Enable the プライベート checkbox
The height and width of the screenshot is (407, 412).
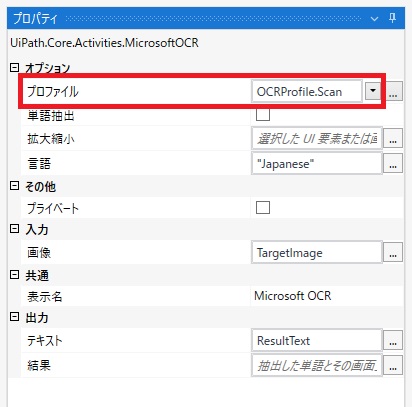263,208
